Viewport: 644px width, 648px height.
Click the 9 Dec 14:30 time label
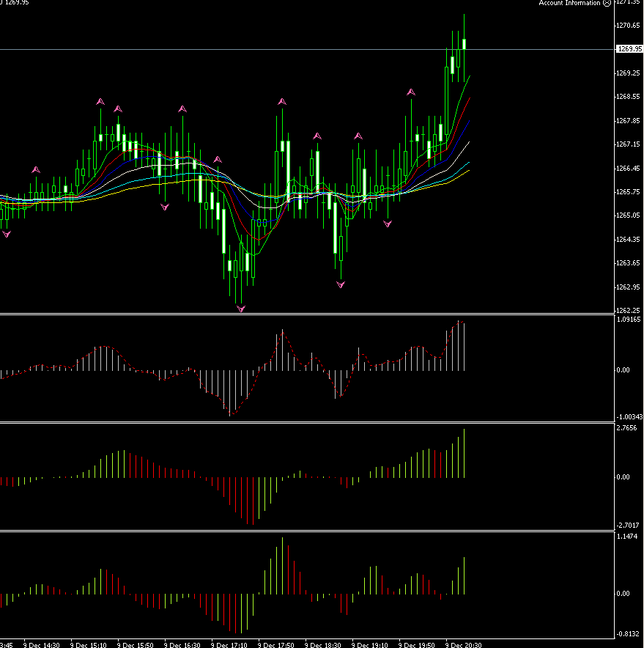coord(42,644)
